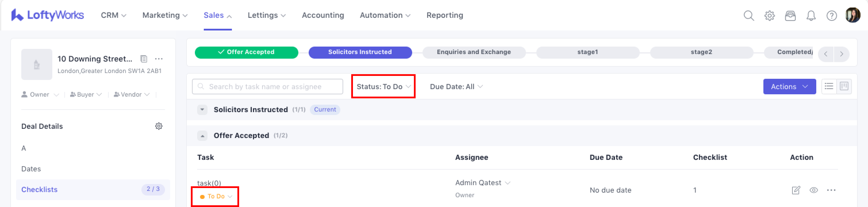
Task: Open notifications bell
Action: (811, 16)
